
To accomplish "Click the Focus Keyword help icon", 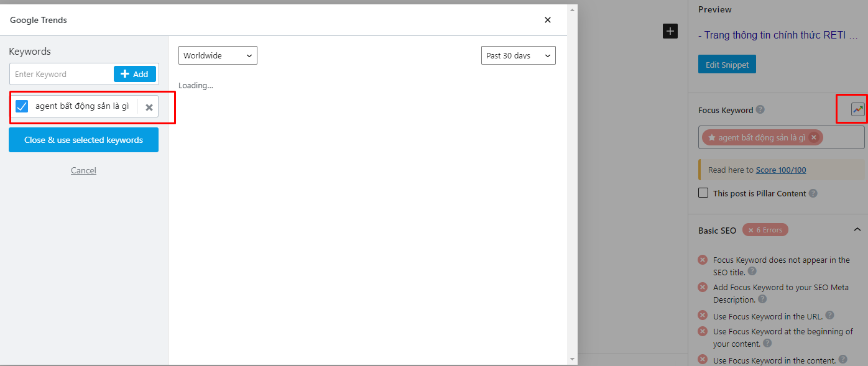I will [760, 109].
